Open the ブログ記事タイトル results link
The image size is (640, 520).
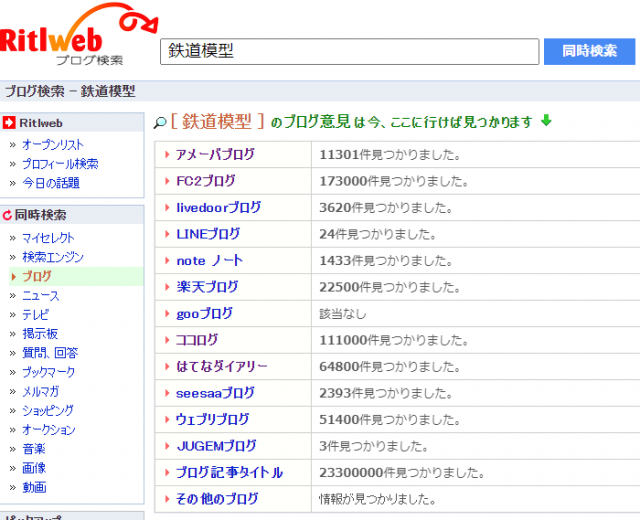(x=229, y=473)
